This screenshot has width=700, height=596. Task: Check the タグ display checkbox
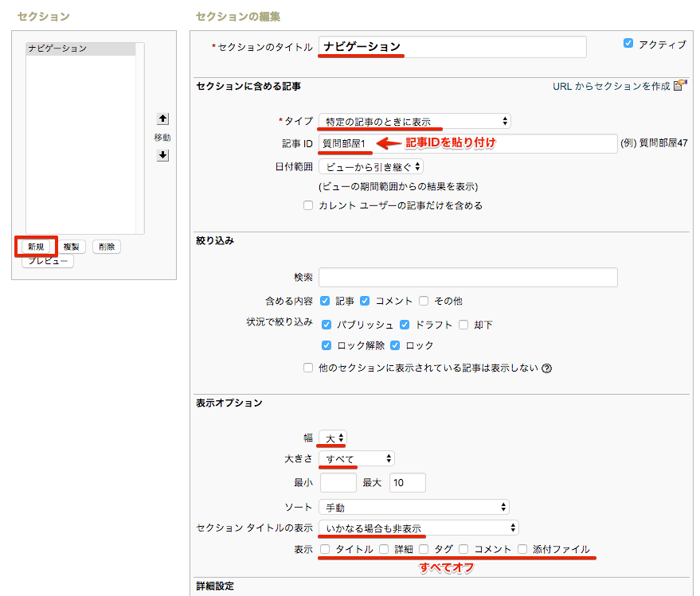click(x=424, y=549)
